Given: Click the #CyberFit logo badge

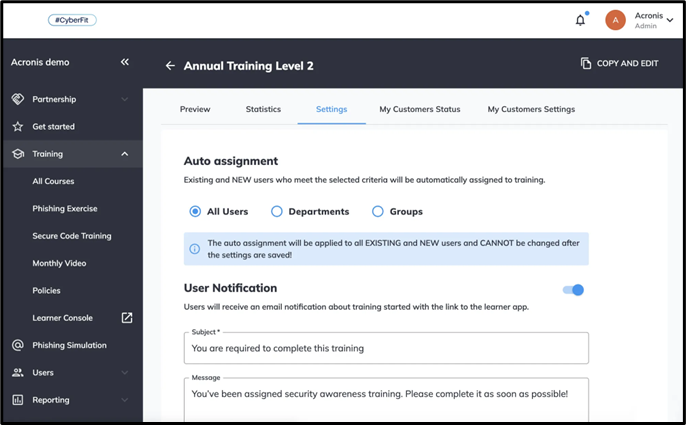Looking at the screenshot, I should click(x=72, y=20).
